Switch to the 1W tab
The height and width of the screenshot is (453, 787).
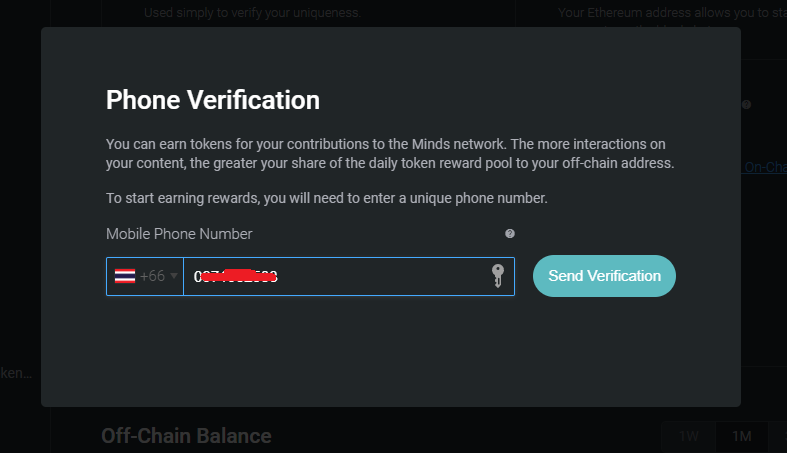tap(689, 436)
